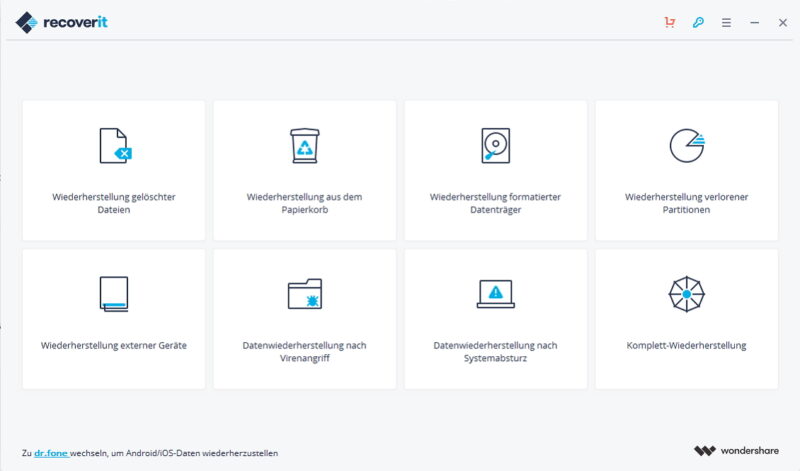Image resolution: width=800 pixels, height=471 pixels.
Task: Click the formatted disk recovery icon
Action: pyautogui.click(x=495, y=146)
